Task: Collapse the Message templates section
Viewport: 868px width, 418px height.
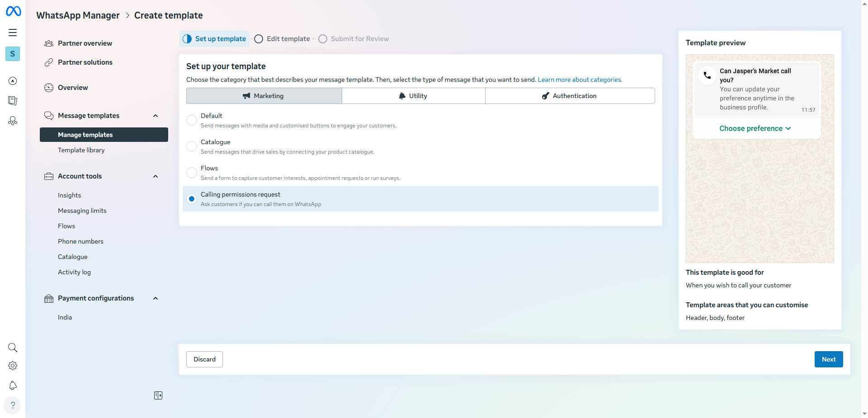Action: [156, 116]
